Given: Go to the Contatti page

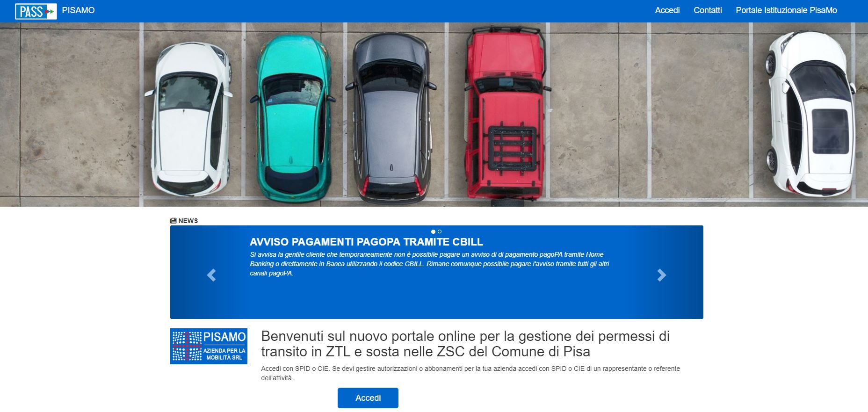Looking at the screenshot, I should coord(708,10).
